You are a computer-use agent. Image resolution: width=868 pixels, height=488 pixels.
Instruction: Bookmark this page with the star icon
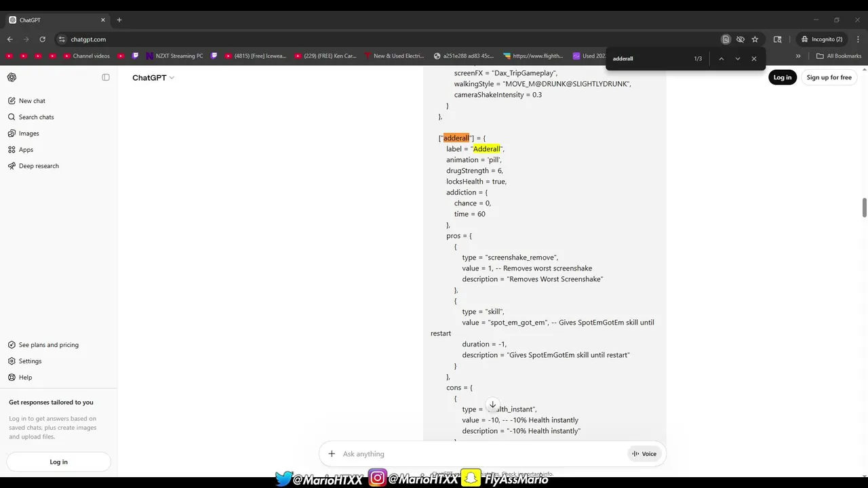coord(755,39)
